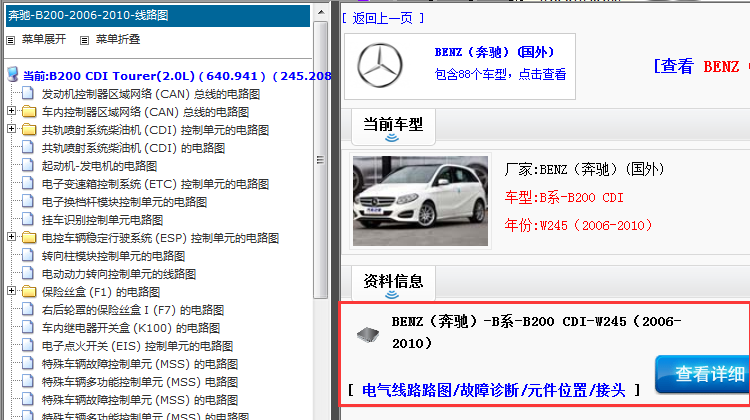Click the 菜单折叠 menu collapse icon

click(x=85, y=40)
